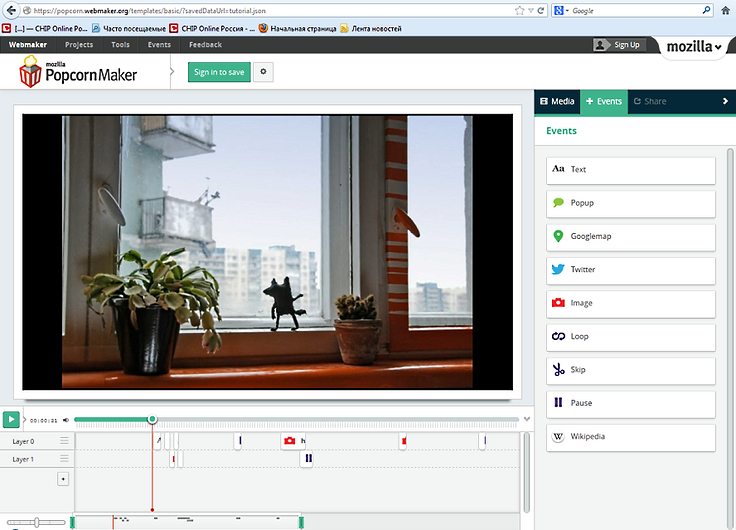
Task: Add a Skip event
Action: [631, 370]
